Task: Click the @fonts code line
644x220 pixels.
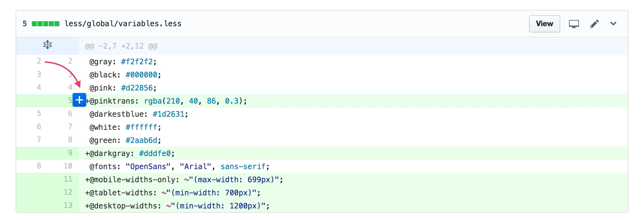Action: (x=179, y=167)
